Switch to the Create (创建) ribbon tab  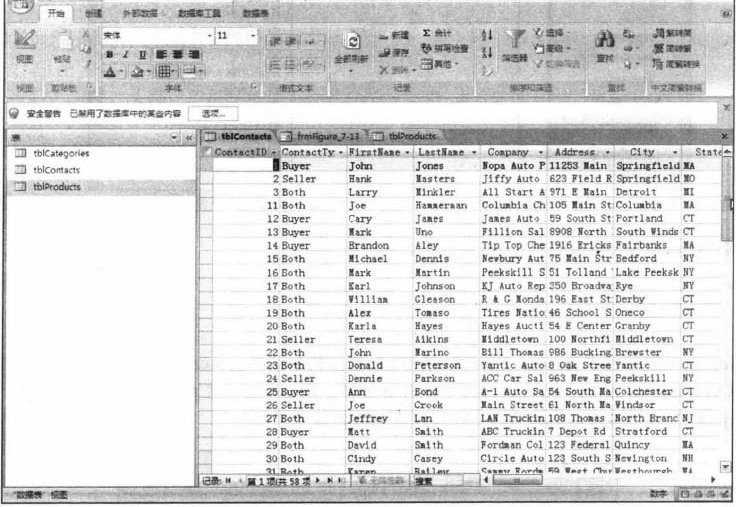coord(93,14)
